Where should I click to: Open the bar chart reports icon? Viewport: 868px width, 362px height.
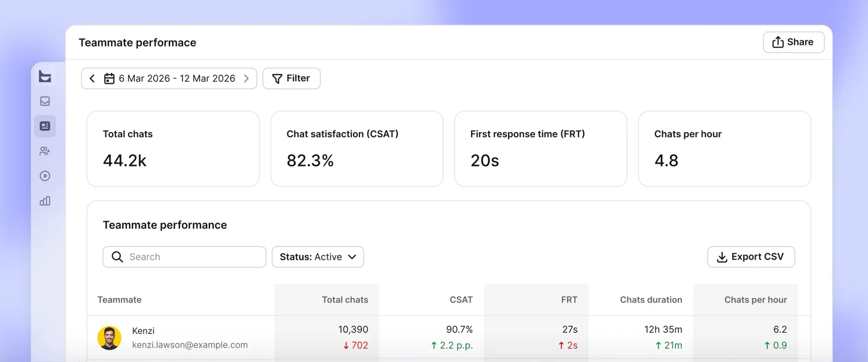click(x=45, y=201)
